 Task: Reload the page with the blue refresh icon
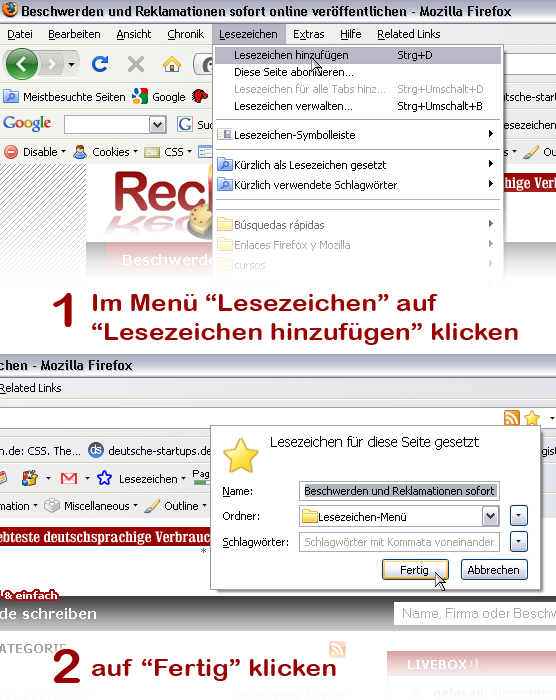(100, 64)
